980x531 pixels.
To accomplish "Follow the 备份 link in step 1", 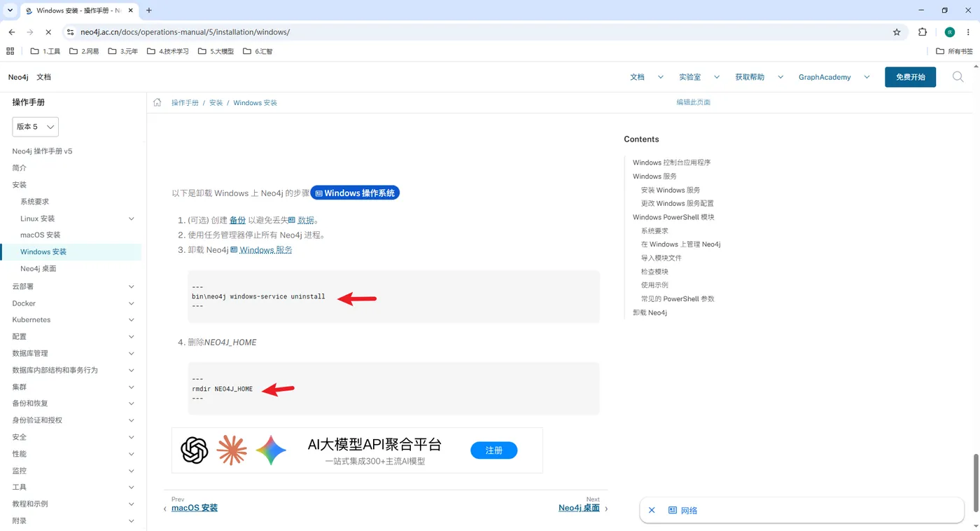I will tap(237, 220).
